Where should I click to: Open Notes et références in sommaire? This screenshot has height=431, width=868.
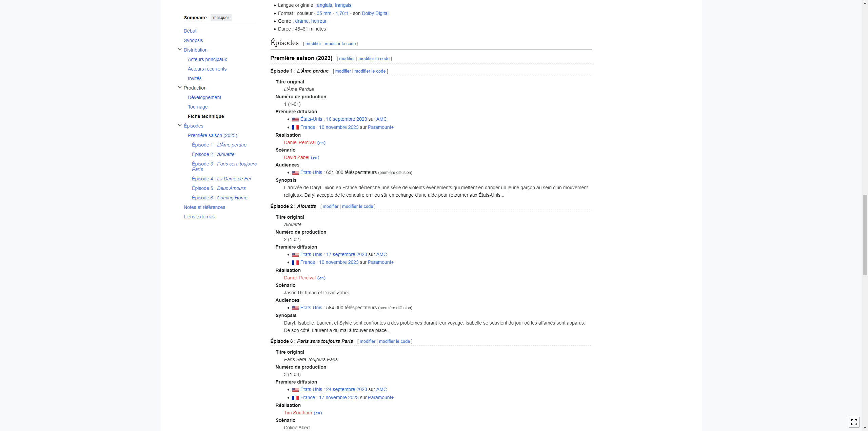[204, 207]
